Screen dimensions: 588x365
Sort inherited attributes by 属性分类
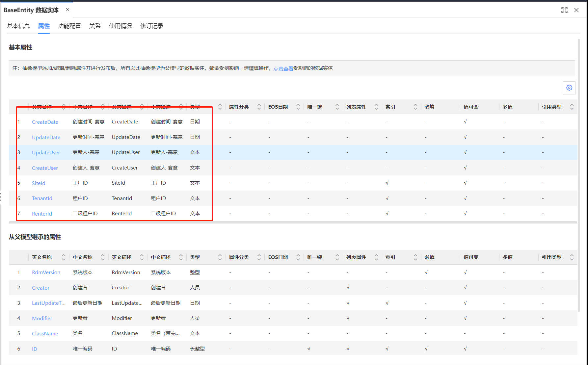tap(259, 257)
